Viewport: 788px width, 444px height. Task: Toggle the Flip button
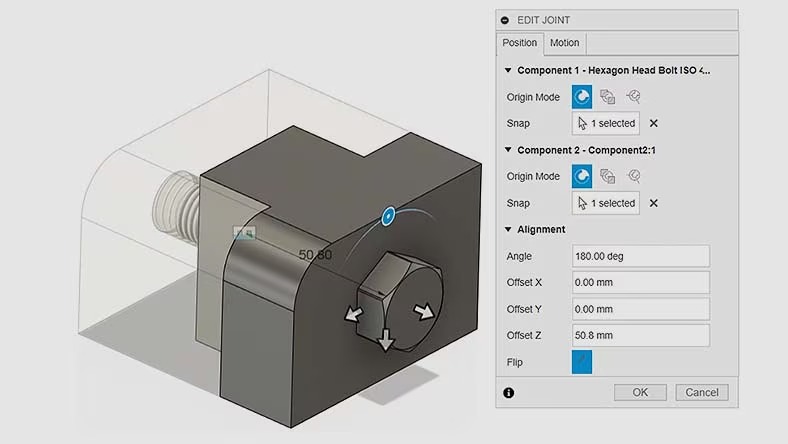pos(582,362)
